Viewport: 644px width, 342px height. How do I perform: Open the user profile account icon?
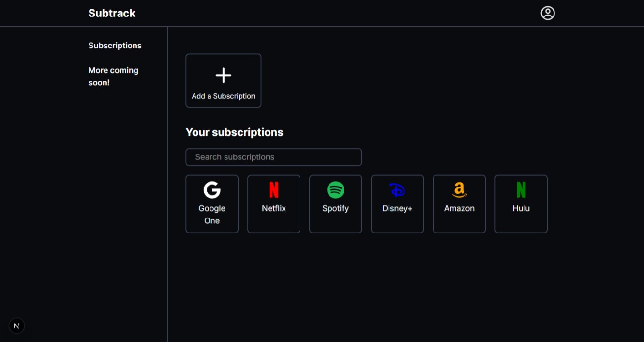pyautogui.click(x=548, y=13)
